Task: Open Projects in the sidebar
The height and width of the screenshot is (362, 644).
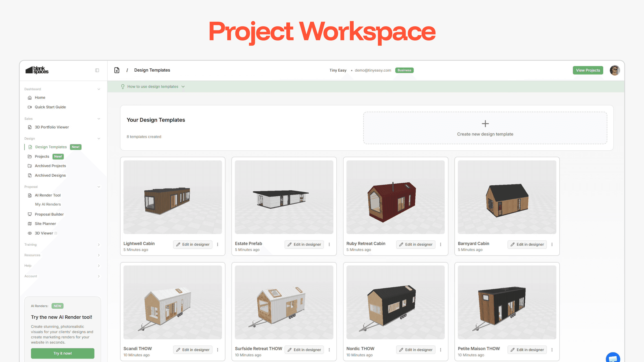Action: click(42, 157)
